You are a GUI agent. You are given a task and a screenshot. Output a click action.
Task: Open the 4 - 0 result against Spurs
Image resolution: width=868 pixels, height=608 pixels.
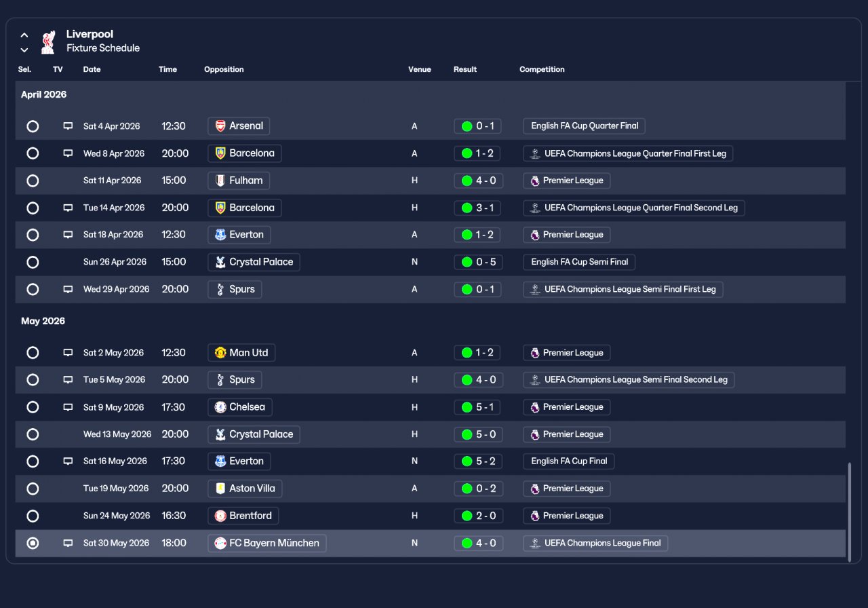[478, 380]
